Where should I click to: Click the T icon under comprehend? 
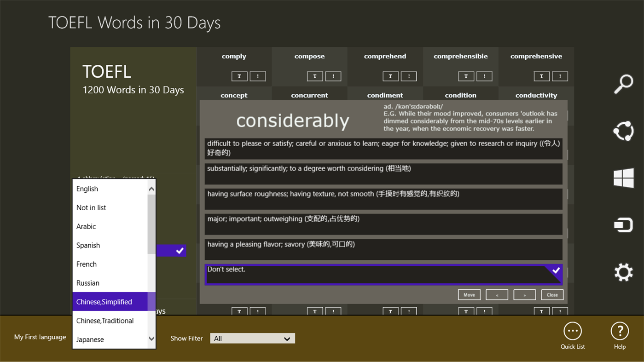pyautogui.click(x=390, y=76)
